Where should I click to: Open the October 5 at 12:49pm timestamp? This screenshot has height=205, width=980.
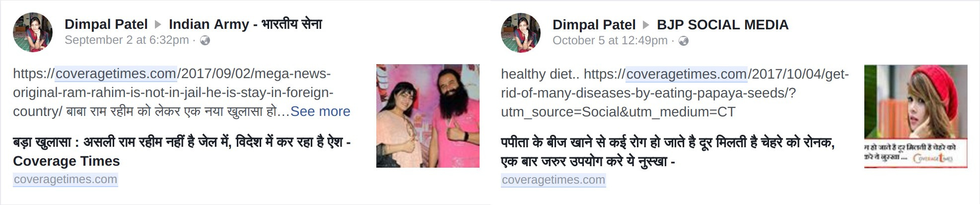click(610, 41)
